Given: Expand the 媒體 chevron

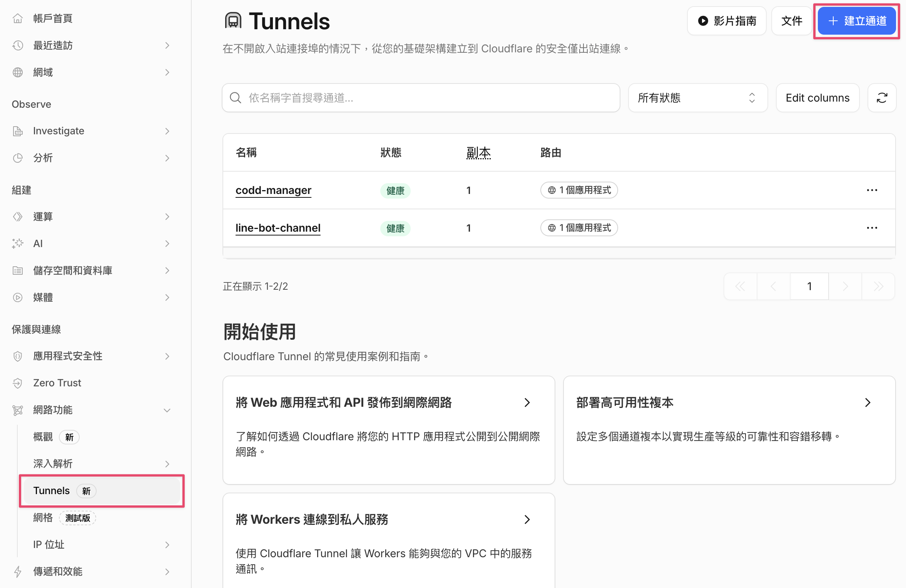Looking at the screenshot, I should pos(167,297).
